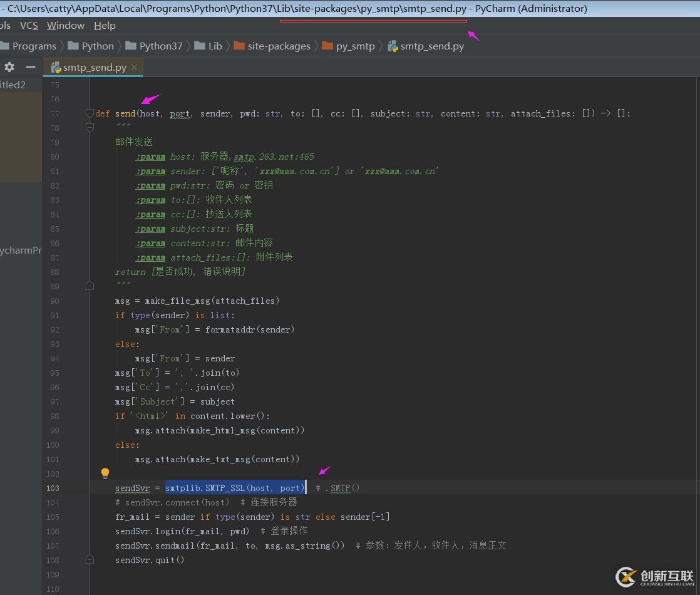Click Programs in the navigation breadcrumb
Image resolution: width=700 pixels, height=595 pixels.
34,46
